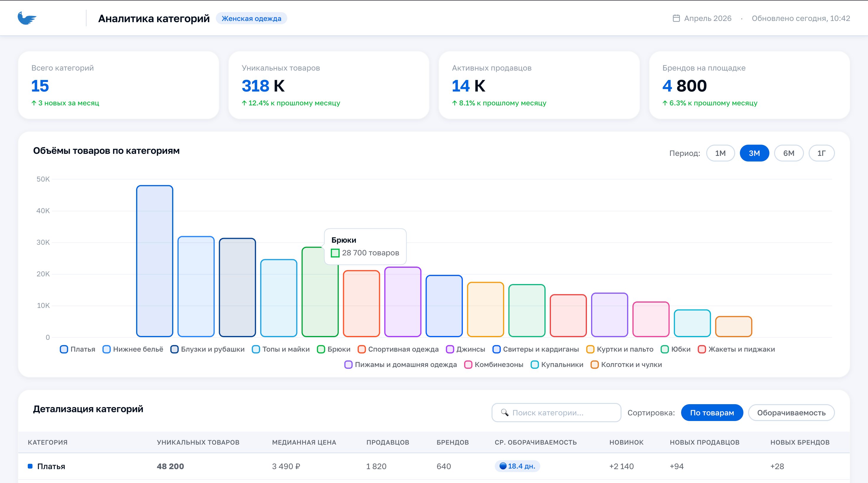Choose По товарам sorting

click(x=712, y=412)
